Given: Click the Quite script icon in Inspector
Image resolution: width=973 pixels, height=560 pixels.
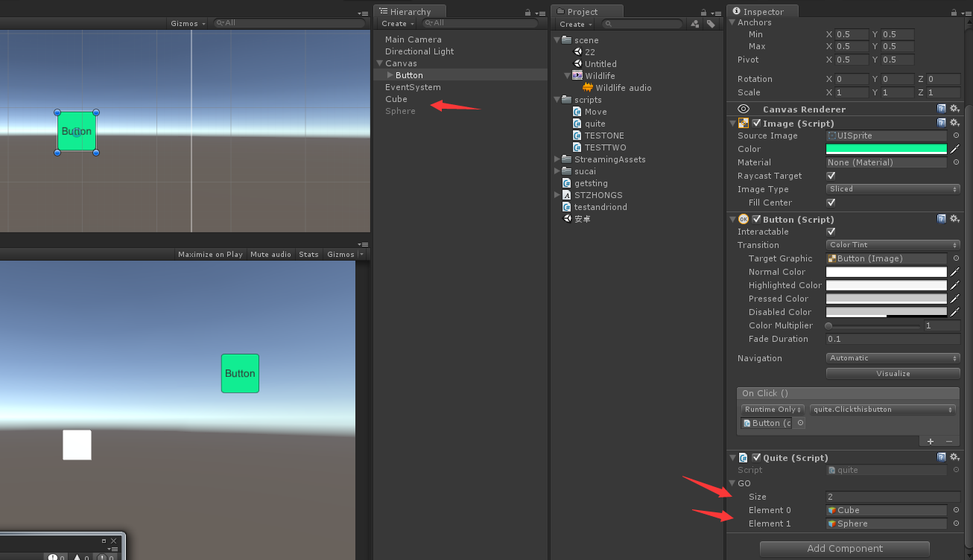Looking at the screenshot, I should (744, 457).
